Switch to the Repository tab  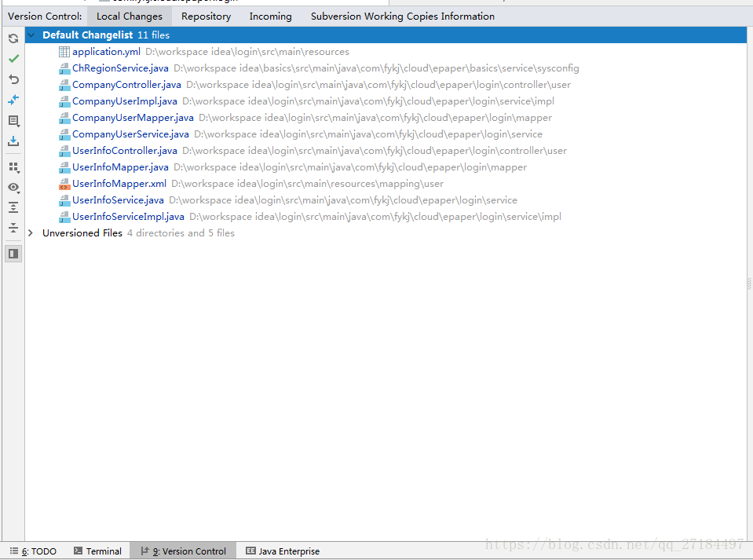206,16
